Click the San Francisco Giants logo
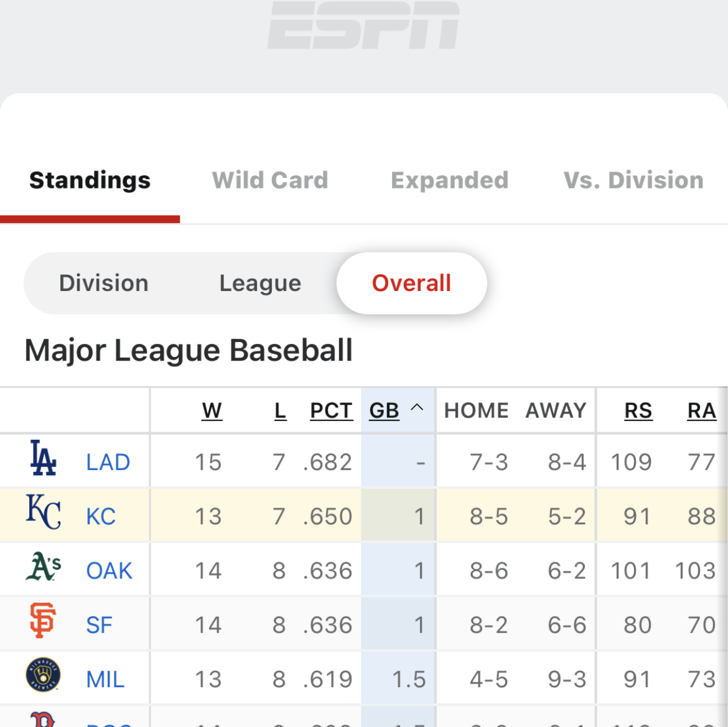 tap(43, 620)
